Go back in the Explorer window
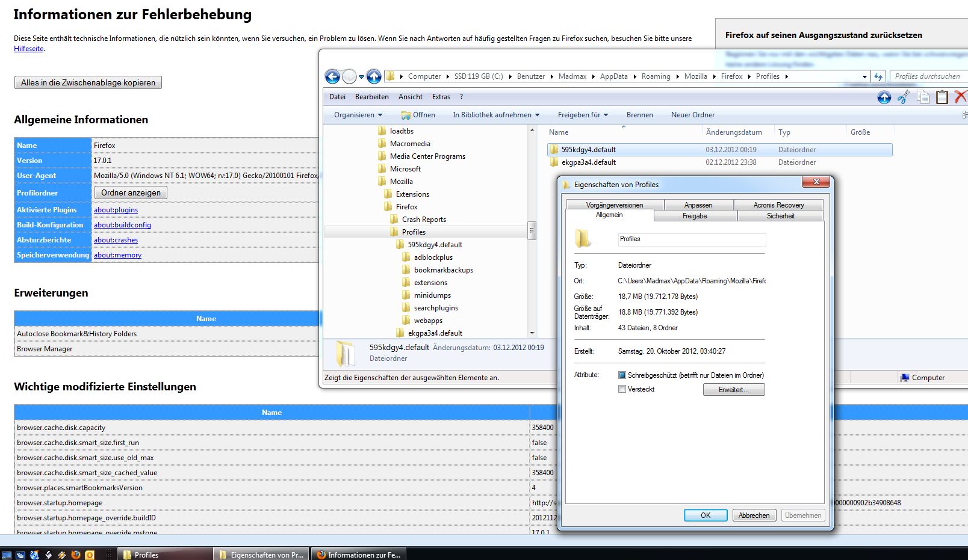The width and height of the screenshot is (968, 560). coord(332,76)
